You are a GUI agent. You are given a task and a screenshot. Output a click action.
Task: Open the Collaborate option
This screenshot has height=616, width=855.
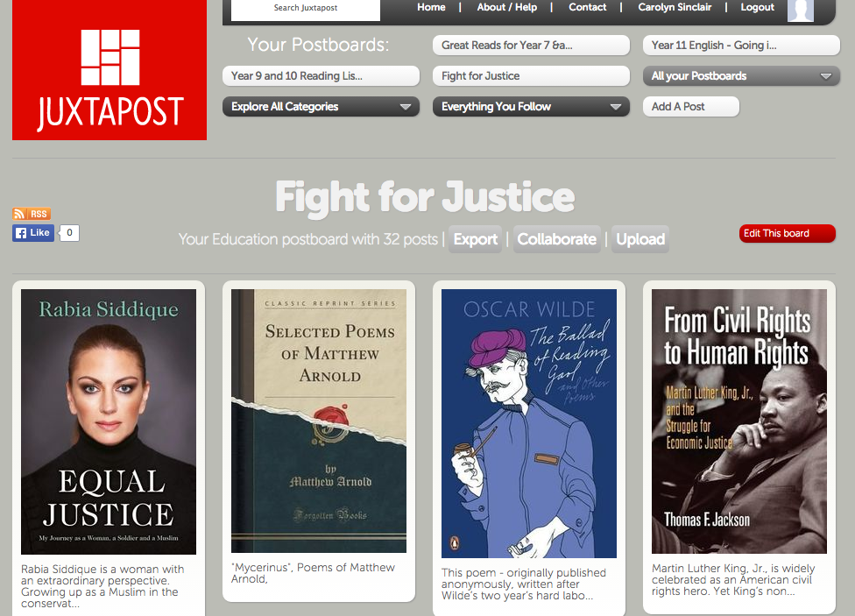pyautogui.click(x=557, y=239)
